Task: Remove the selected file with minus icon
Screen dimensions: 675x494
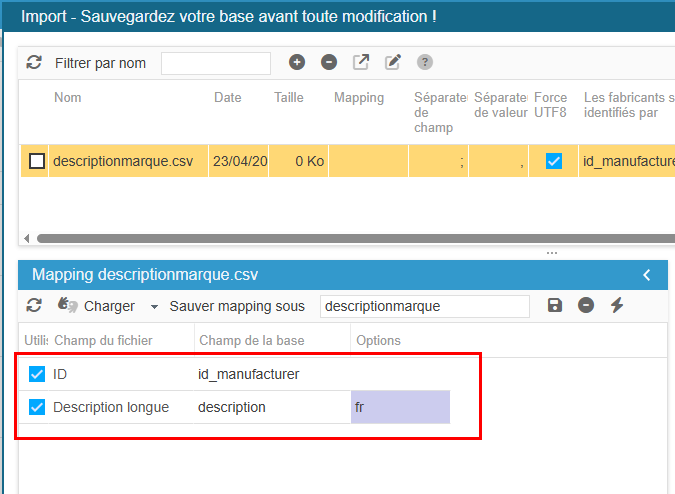Action: pos(329,62)
